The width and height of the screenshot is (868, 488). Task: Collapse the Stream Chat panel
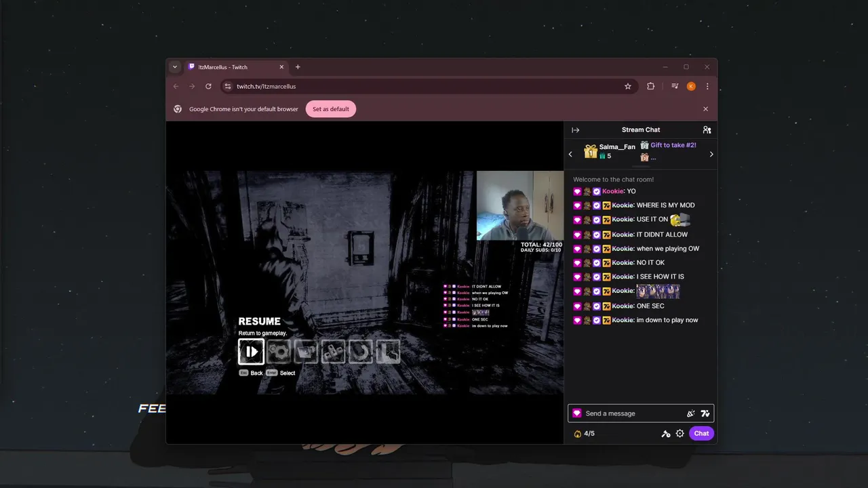coord(576,130)
